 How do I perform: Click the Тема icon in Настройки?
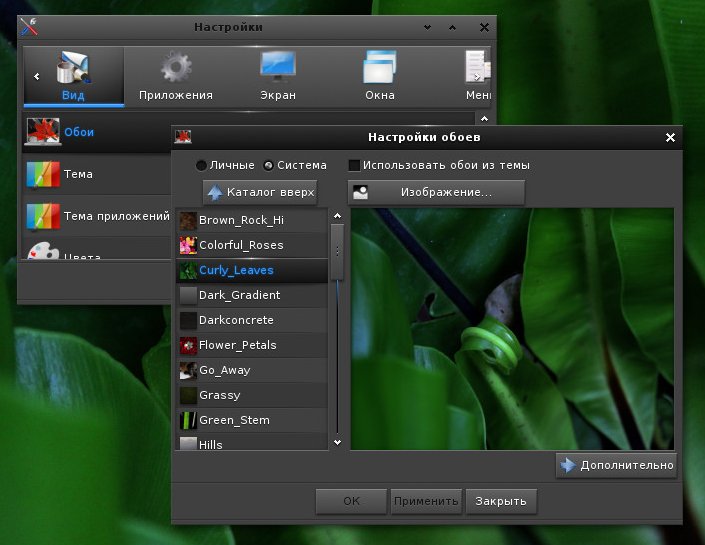coord(43,174)
